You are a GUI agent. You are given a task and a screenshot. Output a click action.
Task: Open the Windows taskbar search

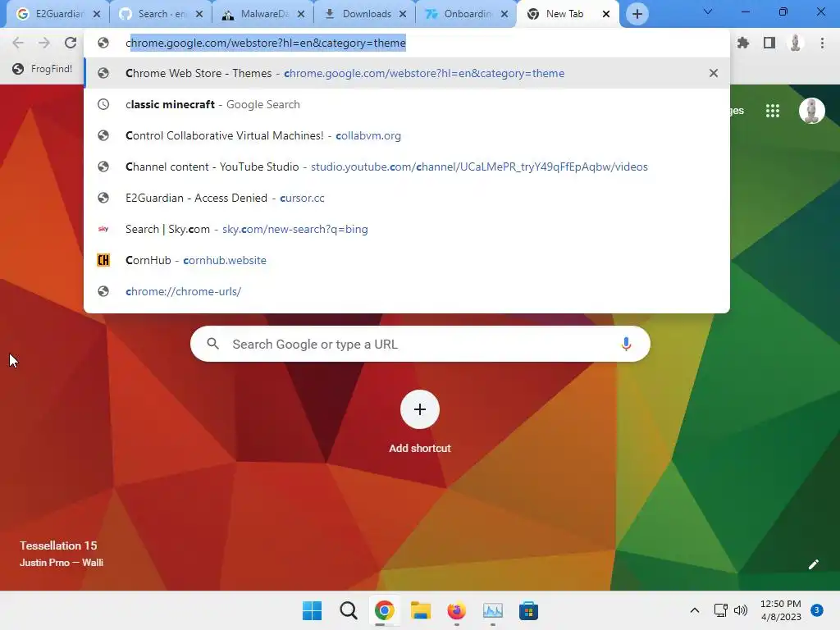tap(348, 610)
